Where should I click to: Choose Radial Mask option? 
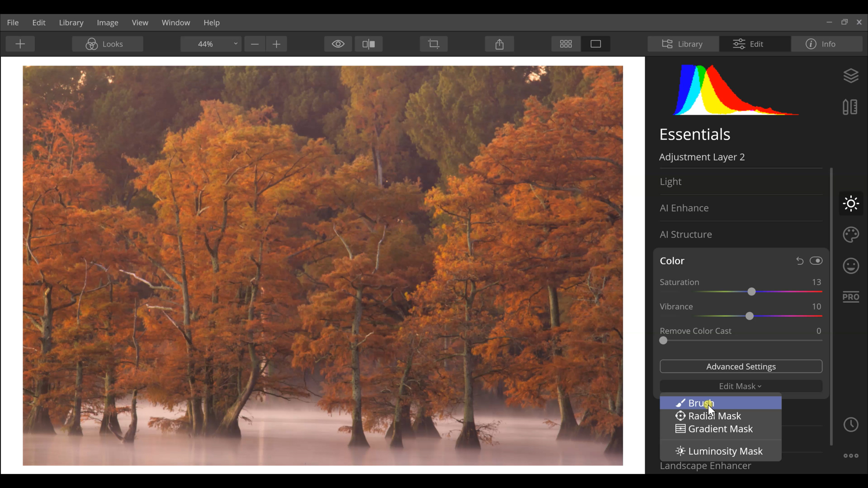[x=721, y=416]
